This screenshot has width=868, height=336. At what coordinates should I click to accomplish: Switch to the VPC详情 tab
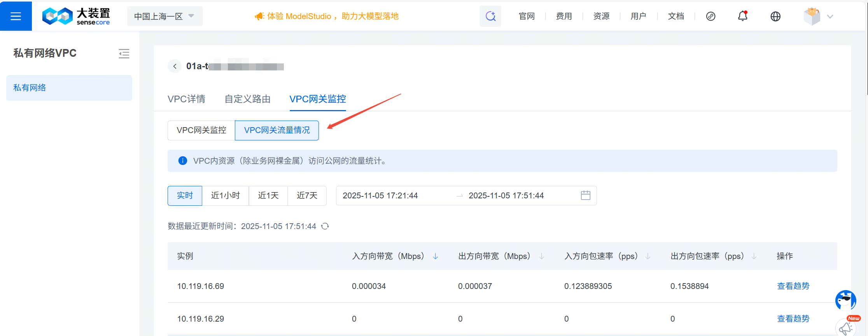[x=186, y=99]
